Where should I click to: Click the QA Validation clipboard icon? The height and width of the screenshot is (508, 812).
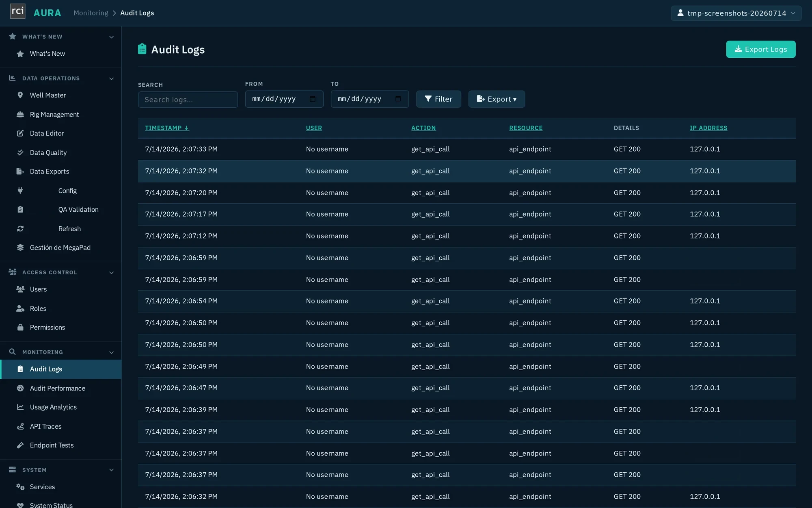coord(20,210)
